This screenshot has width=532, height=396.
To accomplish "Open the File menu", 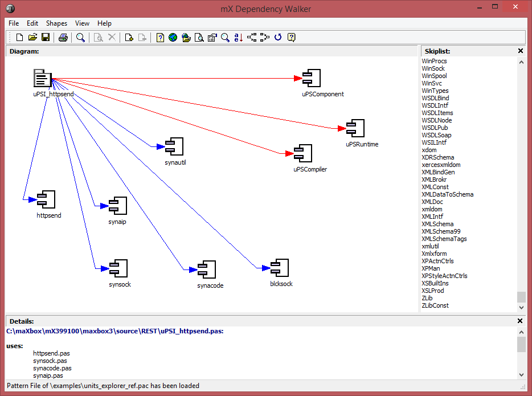I will click(x=14, y=23).
